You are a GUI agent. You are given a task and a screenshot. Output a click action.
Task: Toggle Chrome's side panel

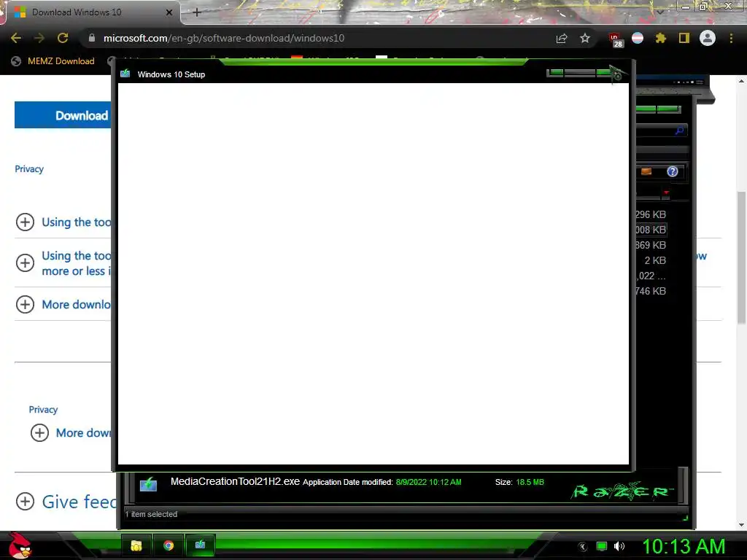click(x=684, y=38)
